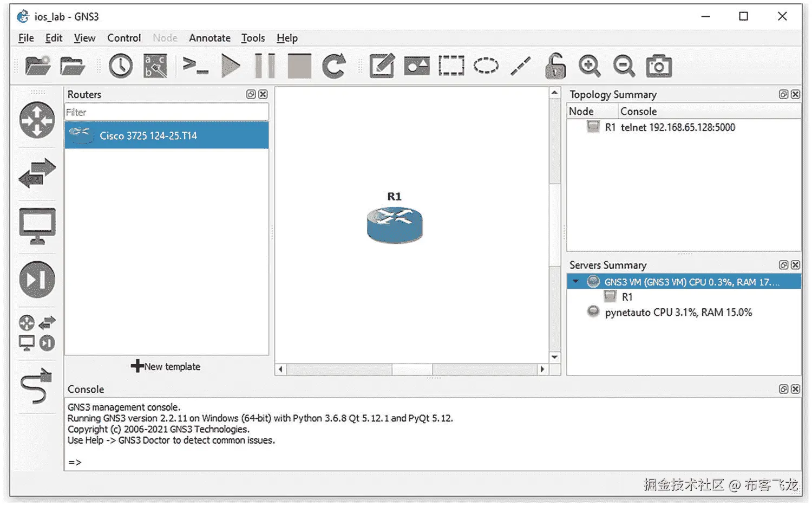Draw an ellipse on the canvas
This screenshot has width=812, height=506.
(486, 65)
